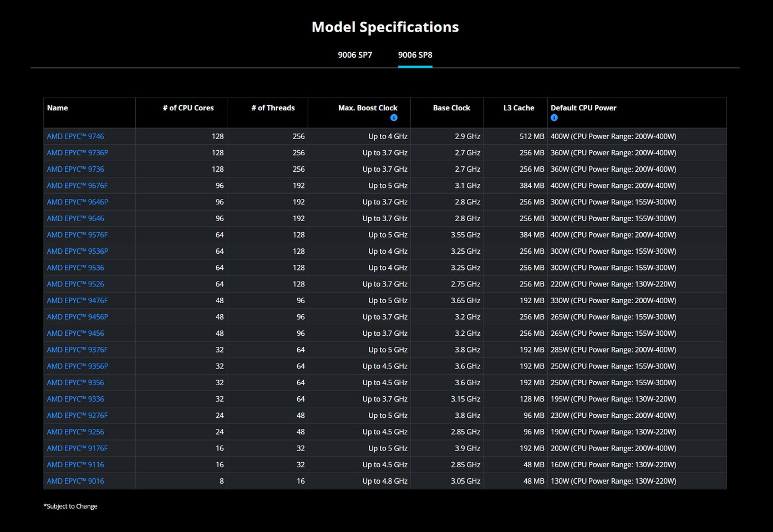Follow the AMD EPYC 9576F link

tap(77, 235)
